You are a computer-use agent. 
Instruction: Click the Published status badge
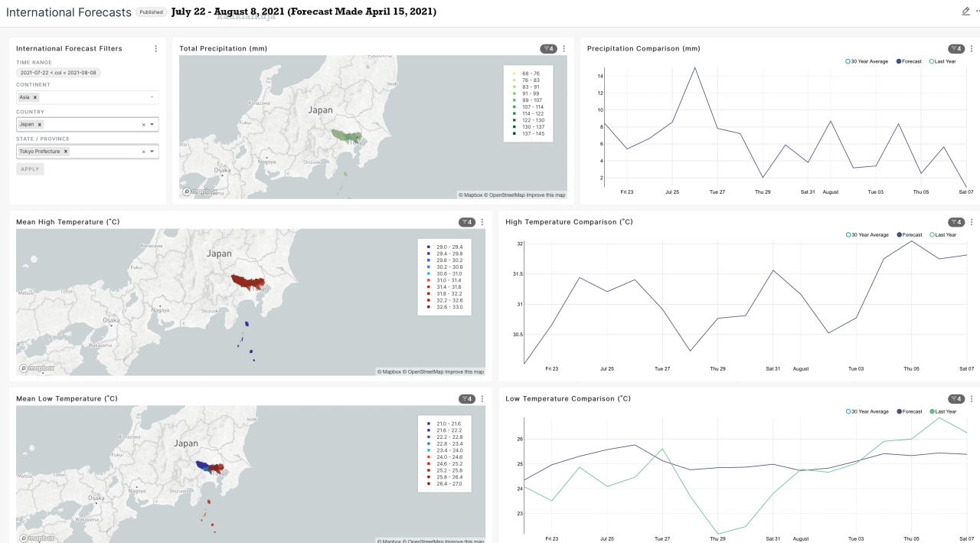pyautogui.click(x=151, y=12)
